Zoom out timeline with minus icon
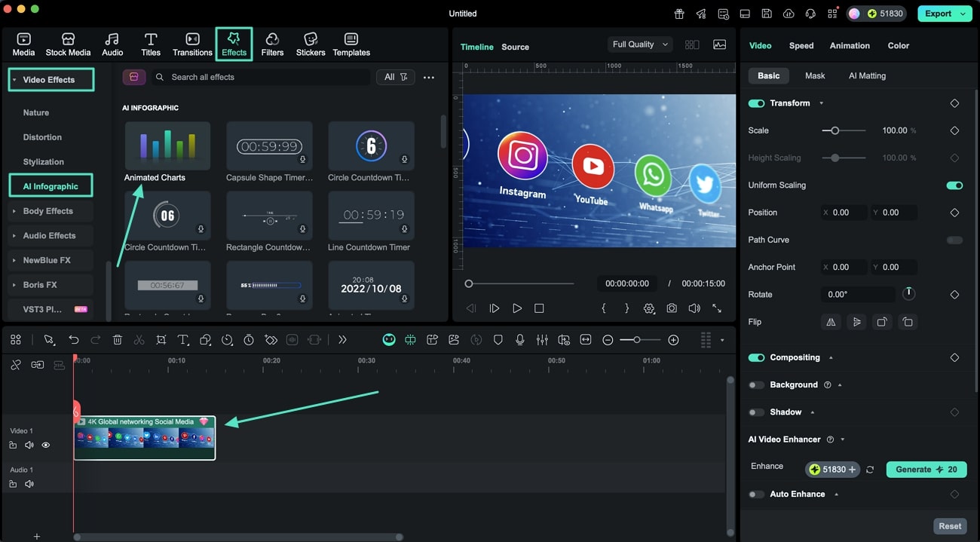The height and width of the screenshot is (542, 980). pos(608,340)
